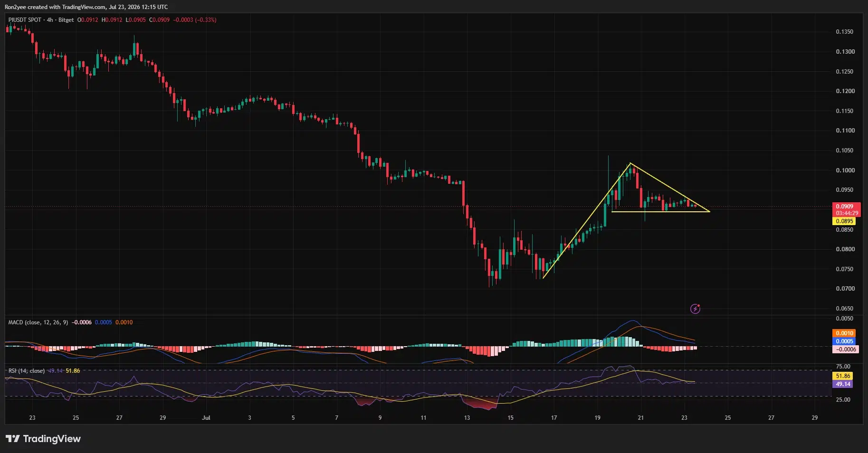Click the 29 date label at right of time axis
Screen dimensions: 868x453
click(x=815, y=418)
